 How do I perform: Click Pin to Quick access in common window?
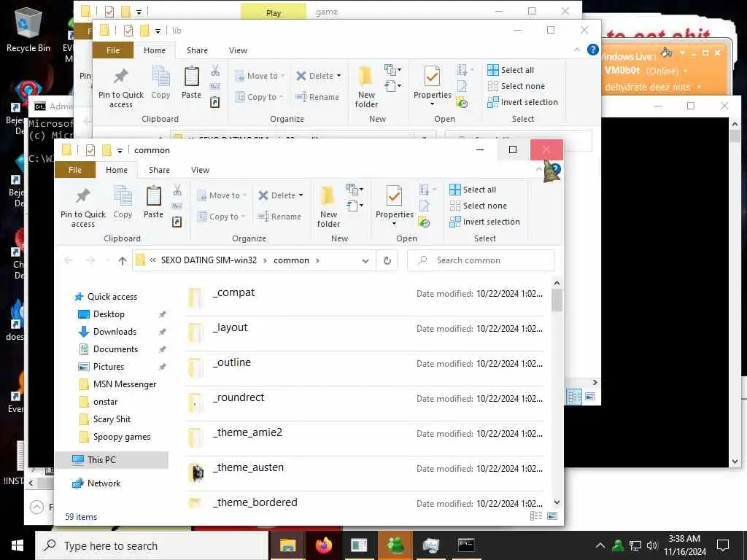pos(83,206)
